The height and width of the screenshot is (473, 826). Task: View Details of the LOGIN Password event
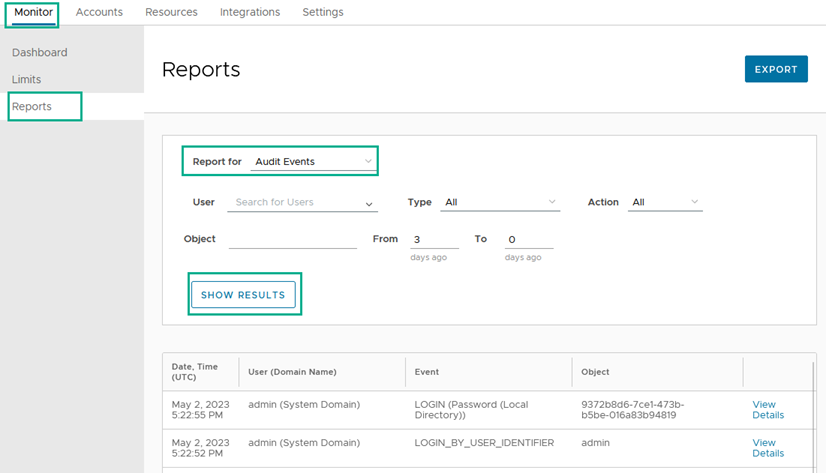(x=768, y=410)
